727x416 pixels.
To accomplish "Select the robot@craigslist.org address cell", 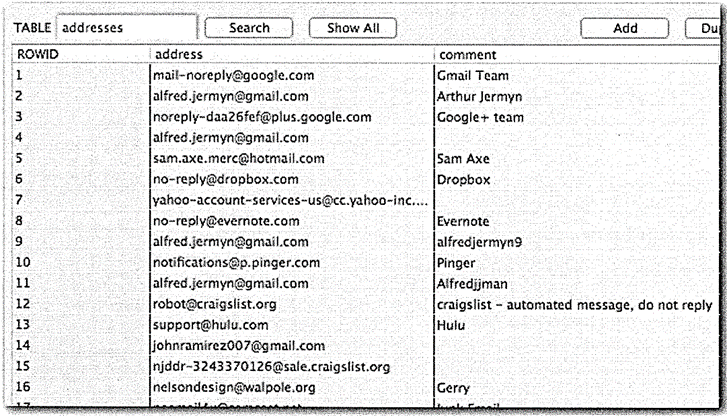I will 292,304.
